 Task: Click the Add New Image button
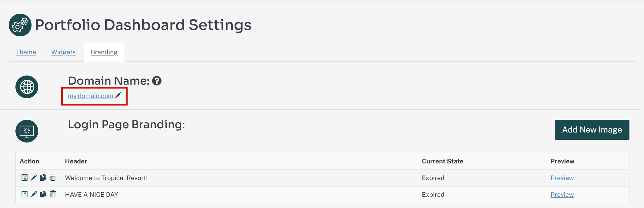tap(592, 130)
